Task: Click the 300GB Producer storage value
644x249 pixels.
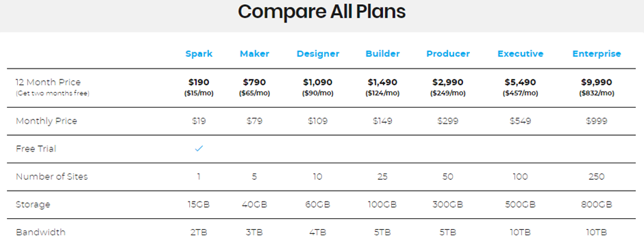Action: [447, 204]
